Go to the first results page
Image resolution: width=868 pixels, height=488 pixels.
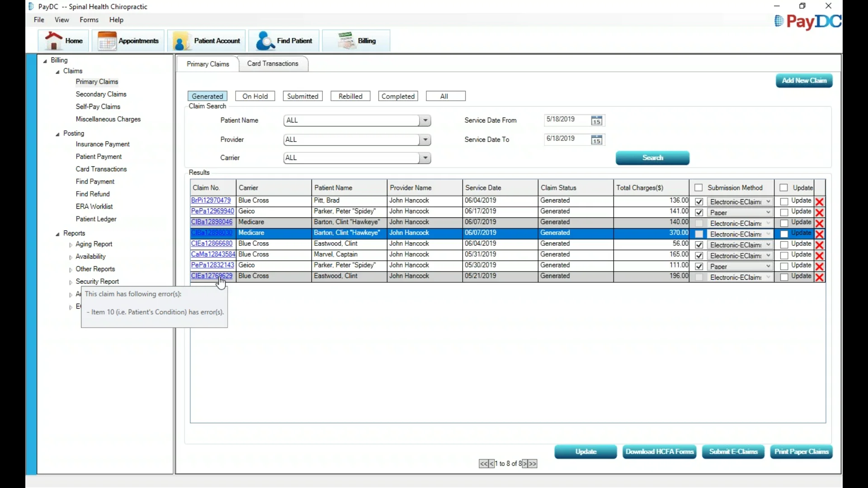coord(483,464)
